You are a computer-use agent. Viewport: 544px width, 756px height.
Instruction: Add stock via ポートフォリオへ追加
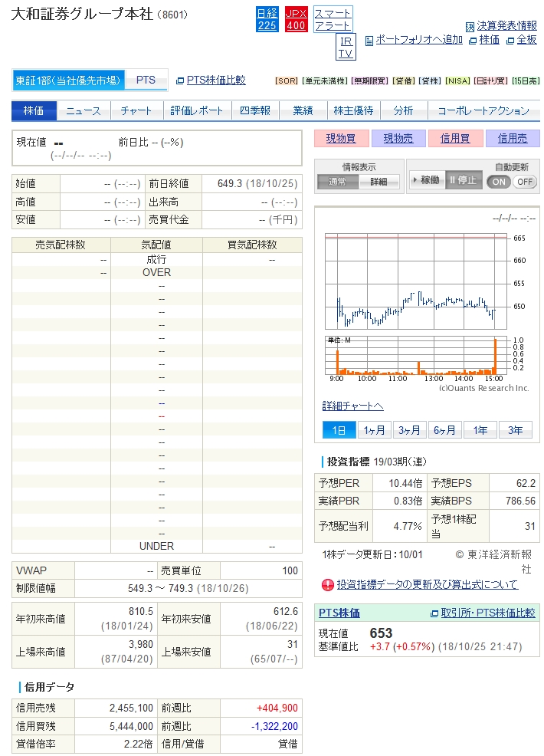(x=414, y=40)
